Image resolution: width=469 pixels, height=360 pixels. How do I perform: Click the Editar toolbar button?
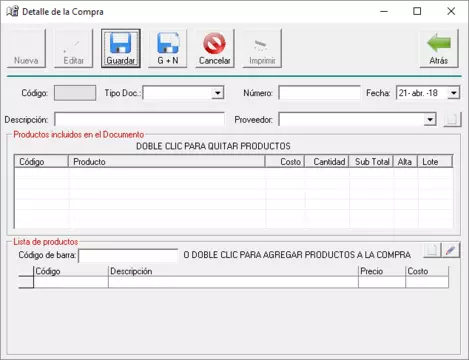coord(73,48)
